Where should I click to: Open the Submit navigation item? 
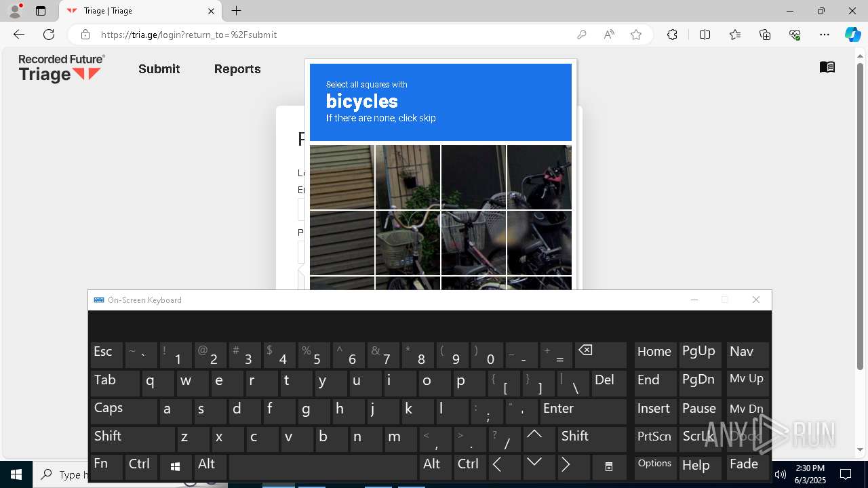(x=159, y=69)
